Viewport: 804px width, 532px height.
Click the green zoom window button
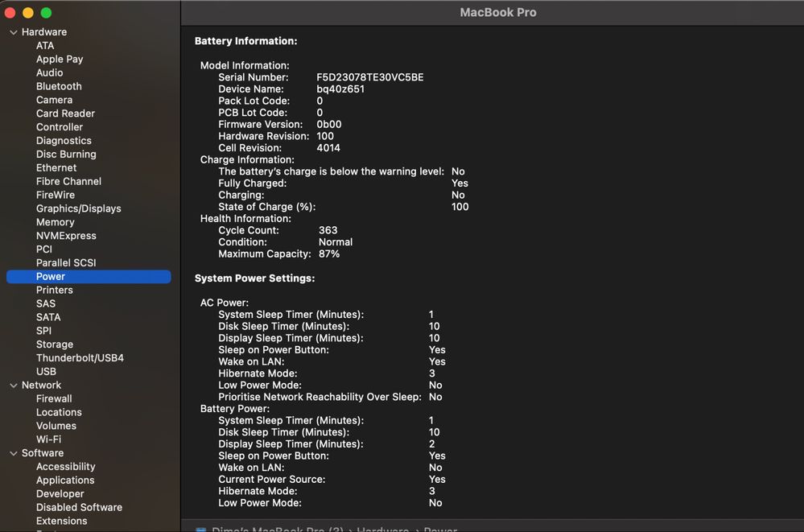point(46,13)
